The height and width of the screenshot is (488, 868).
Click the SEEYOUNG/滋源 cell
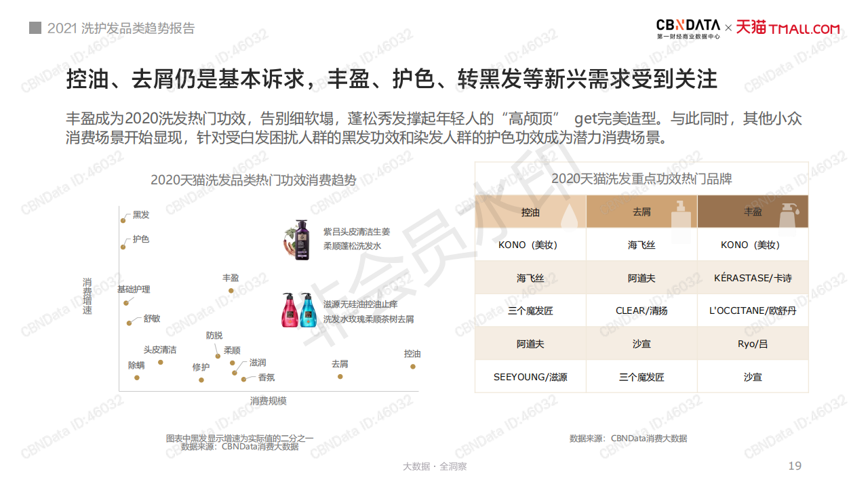click(x=530, y=377)
